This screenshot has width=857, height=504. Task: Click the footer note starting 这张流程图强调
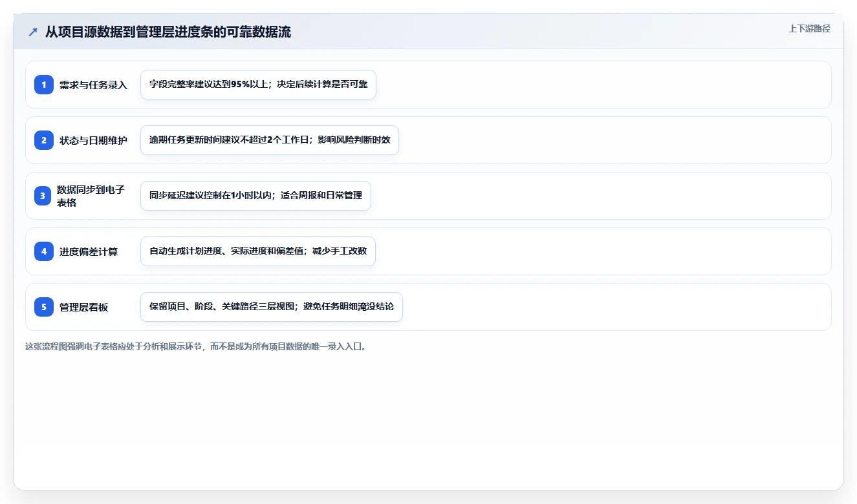click(x=196, y=346)
